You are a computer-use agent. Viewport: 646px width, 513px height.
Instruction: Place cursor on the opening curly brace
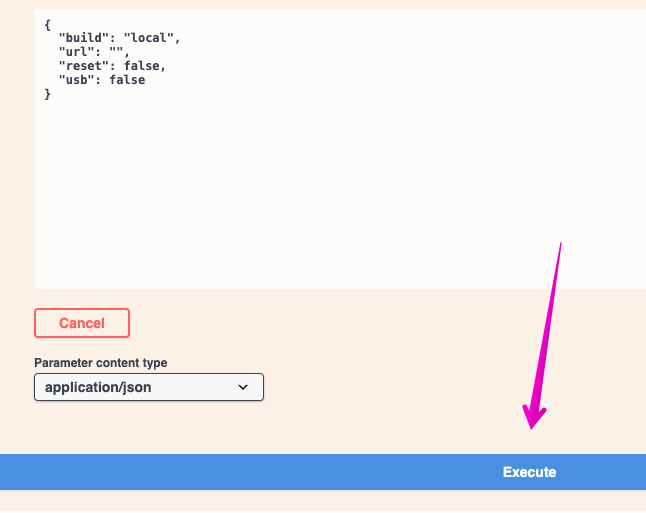tap(48, 23)
